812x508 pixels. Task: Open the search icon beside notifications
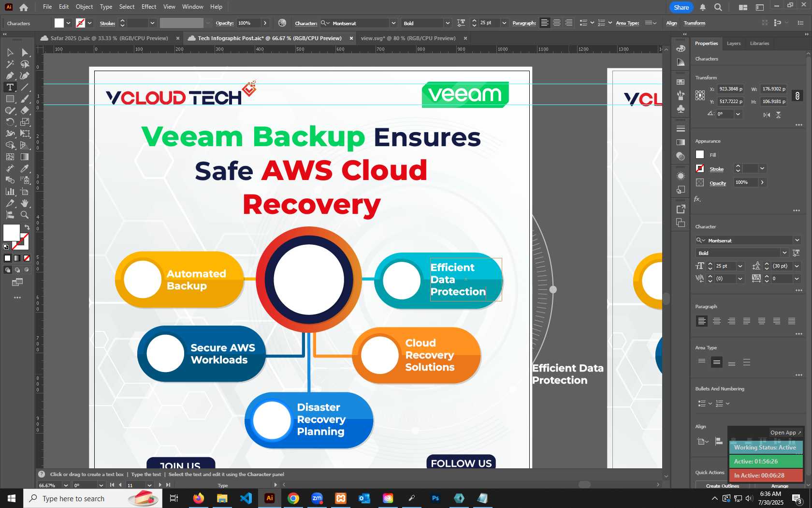pyautogui.click(x=718, y=7)
